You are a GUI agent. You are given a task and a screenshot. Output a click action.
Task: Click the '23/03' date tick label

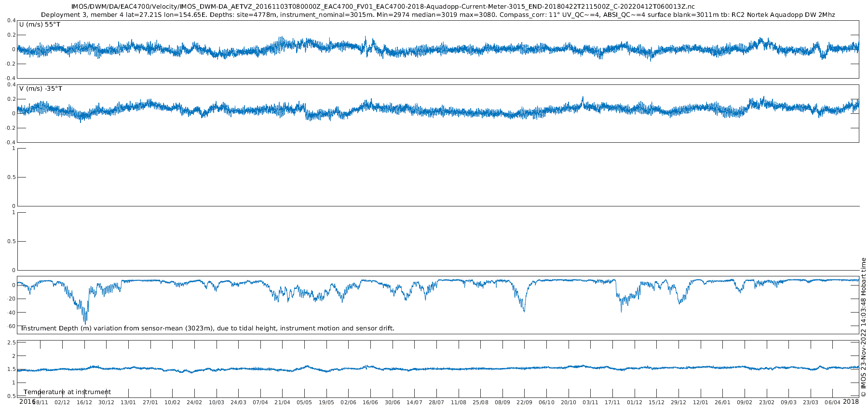point(811,403)
